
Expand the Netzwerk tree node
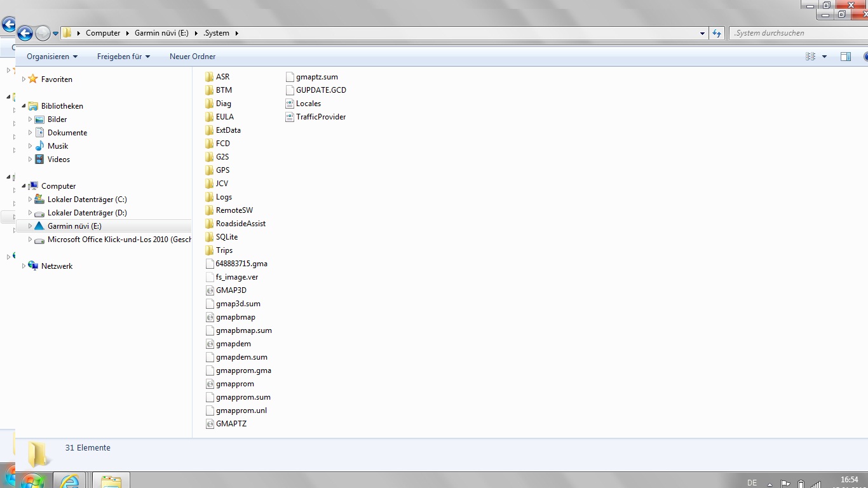(24, 266)
